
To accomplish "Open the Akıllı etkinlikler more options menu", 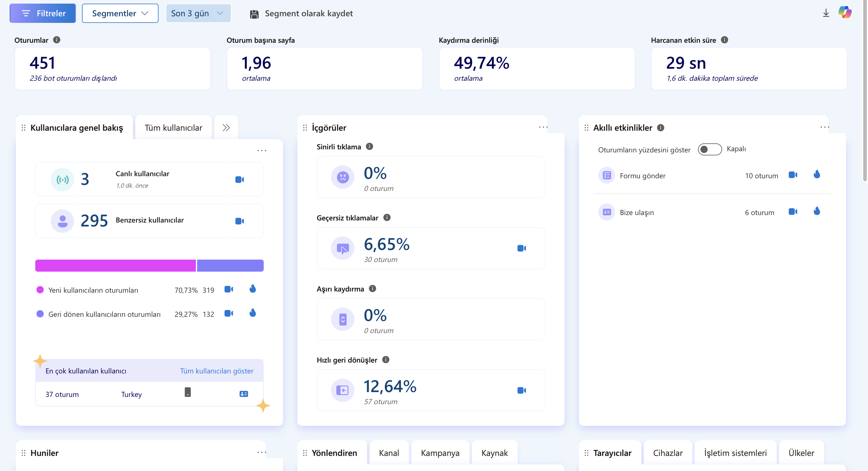I will click(825, 127).
